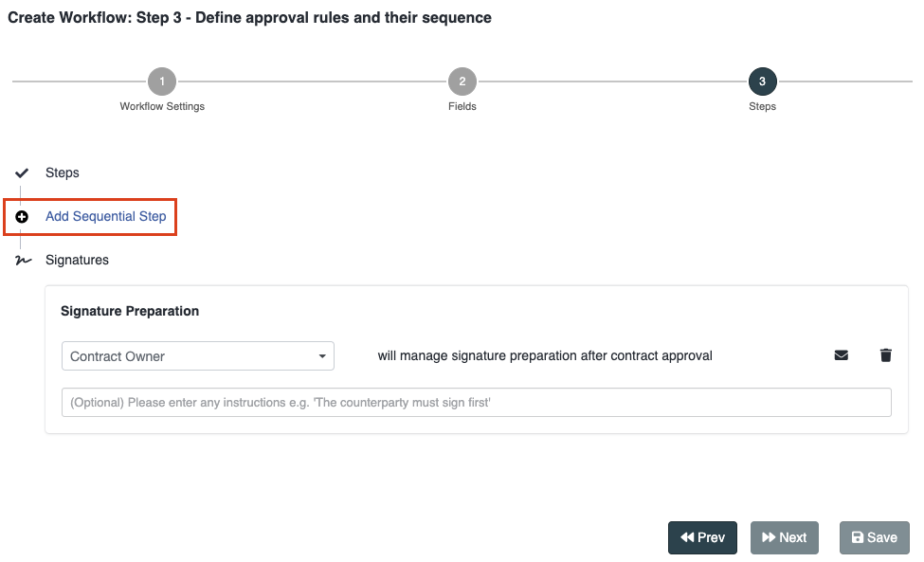Focus the optional instructions text field
The height and width of the screenshot is (562, 924).
tap(477, 402)
